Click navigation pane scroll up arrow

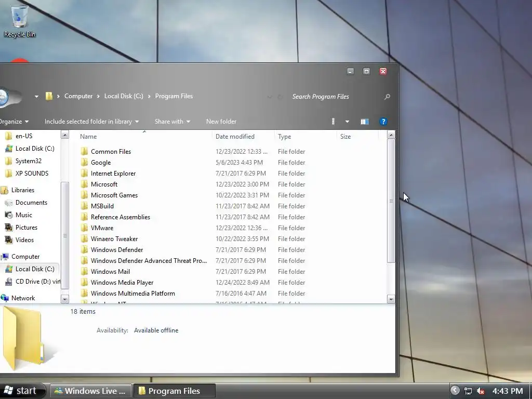65,135
